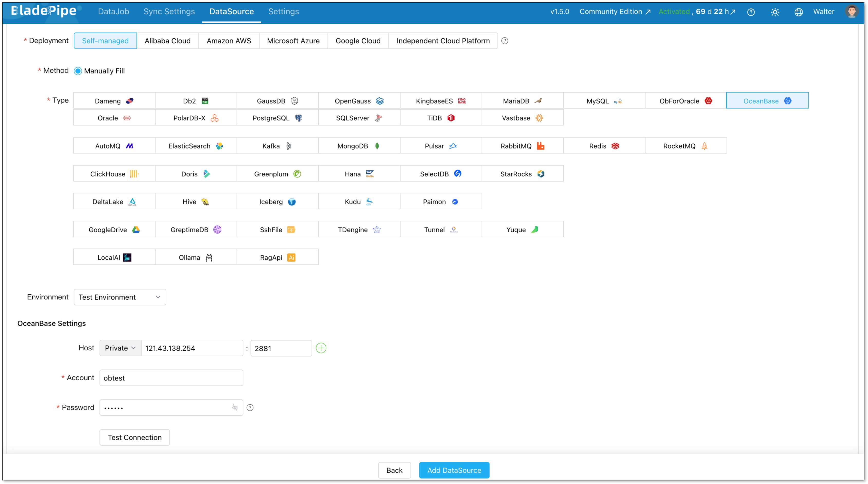Select the MariaDB seal icon type

pos(539,101)
